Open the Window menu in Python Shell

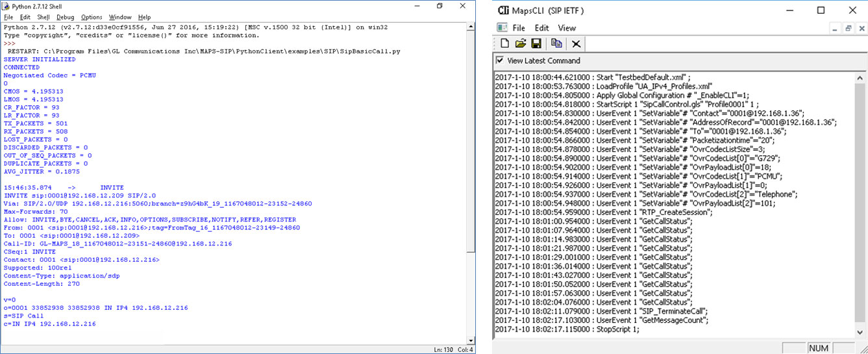[120, 17]
